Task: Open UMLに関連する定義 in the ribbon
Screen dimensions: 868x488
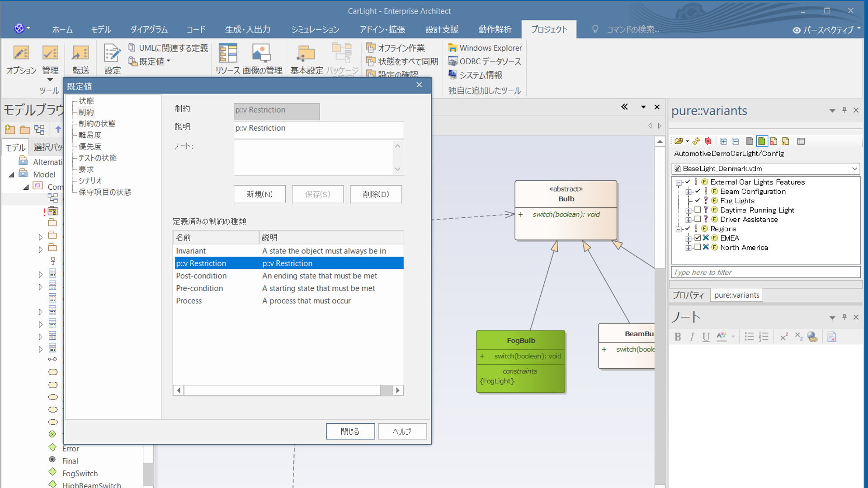Action: (x=168, y=48)
